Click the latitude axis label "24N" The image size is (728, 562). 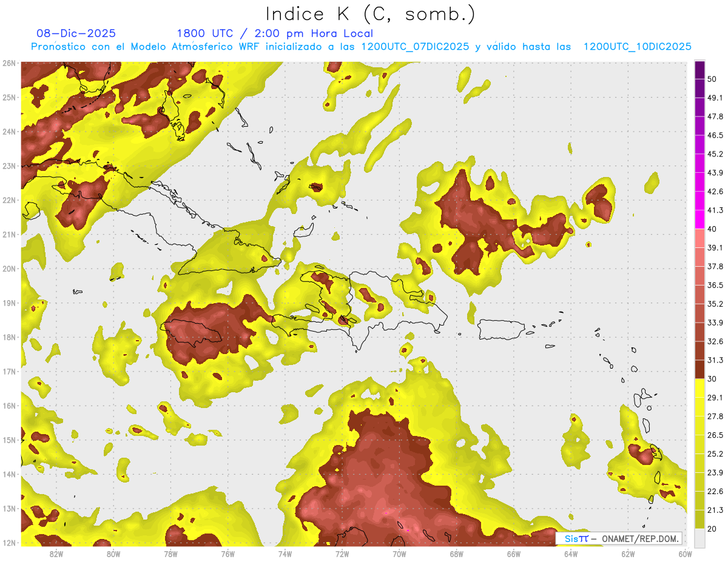point(9,132)
